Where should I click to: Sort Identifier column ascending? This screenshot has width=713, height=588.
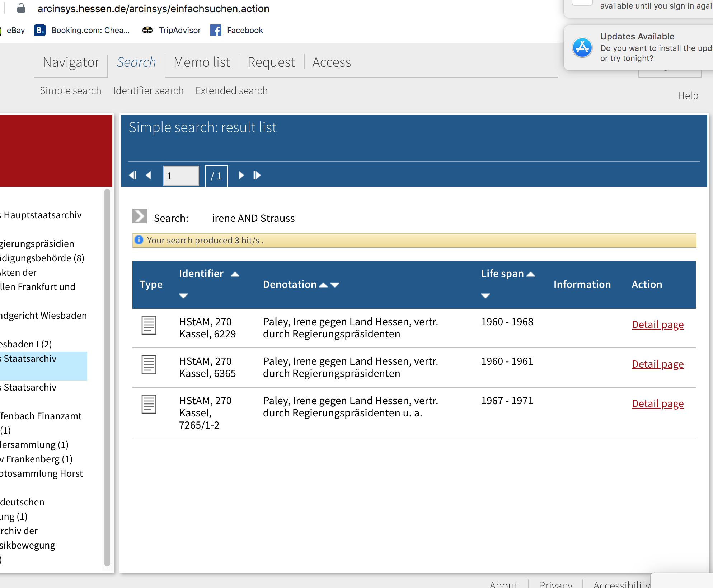235,274
